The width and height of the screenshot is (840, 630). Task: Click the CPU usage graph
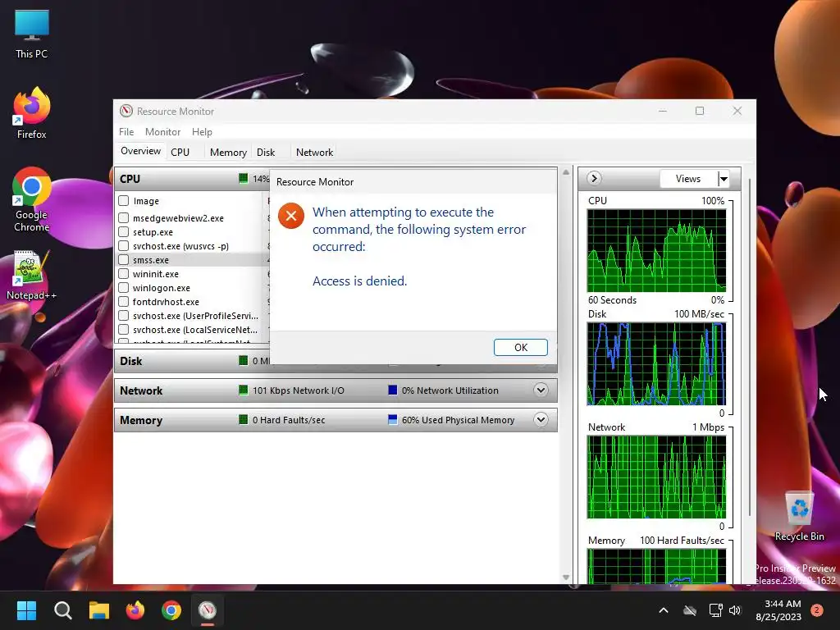coord(656,251)
